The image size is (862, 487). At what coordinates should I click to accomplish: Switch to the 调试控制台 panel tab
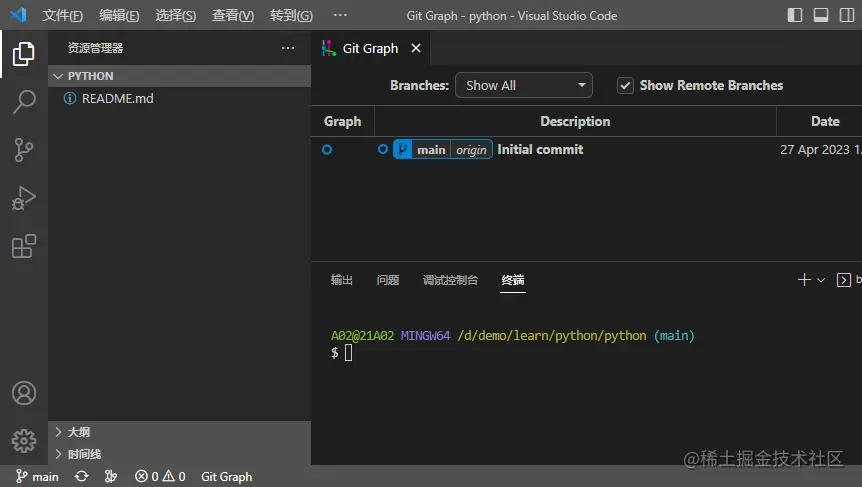pos(450,280)
